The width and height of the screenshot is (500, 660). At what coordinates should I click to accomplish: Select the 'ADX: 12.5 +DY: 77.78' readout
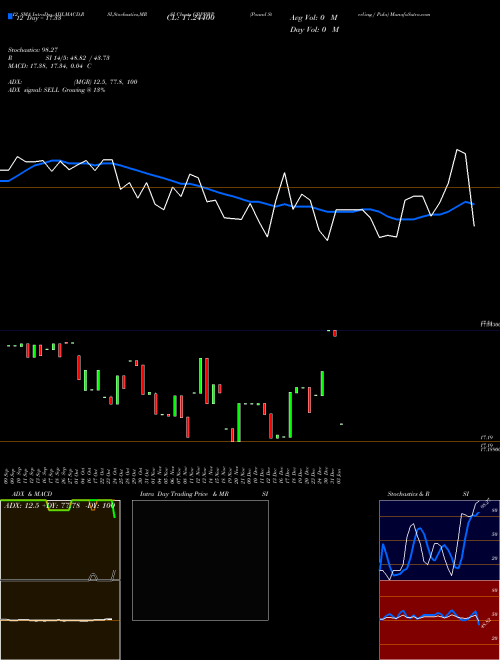[x=42, y=505]
